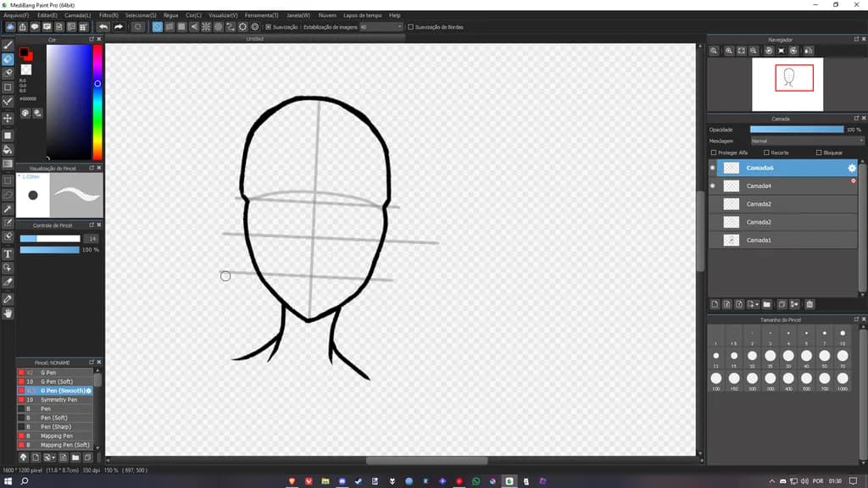Click the white background color swatch
This screenshot has height=488, width=868.
tap(26, 69)
